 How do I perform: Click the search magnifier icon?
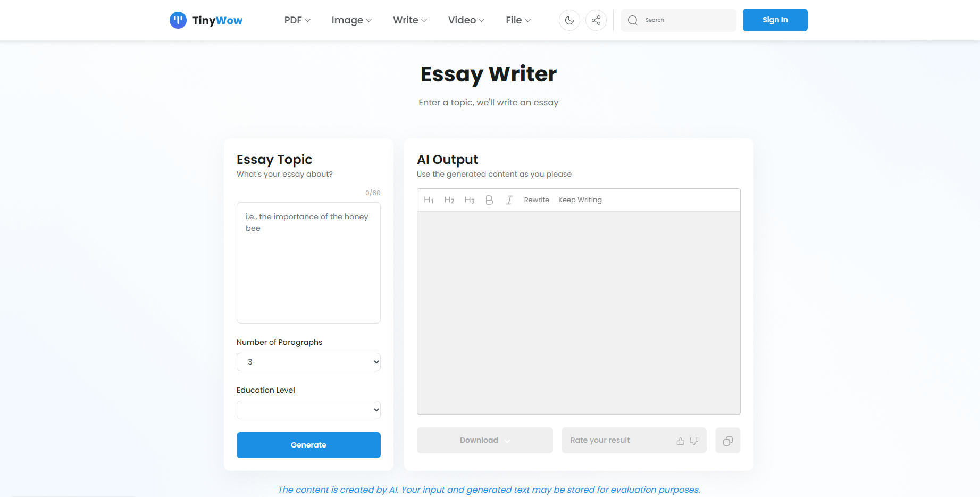pos(633,20)
